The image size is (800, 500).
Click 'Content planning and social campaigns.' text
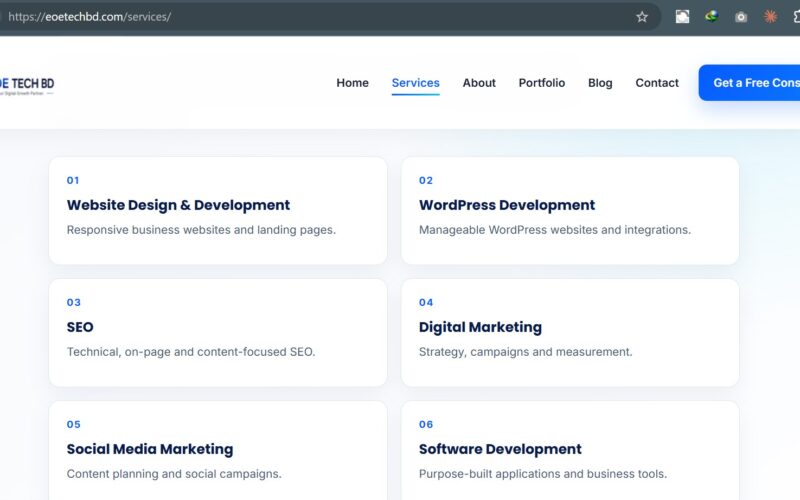point(174,474)
